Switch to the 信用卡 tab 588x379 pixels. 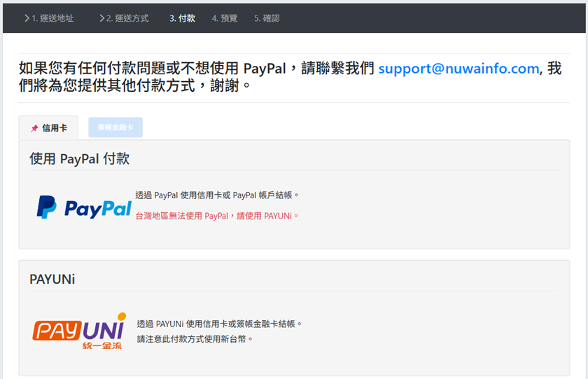[48, 128]
